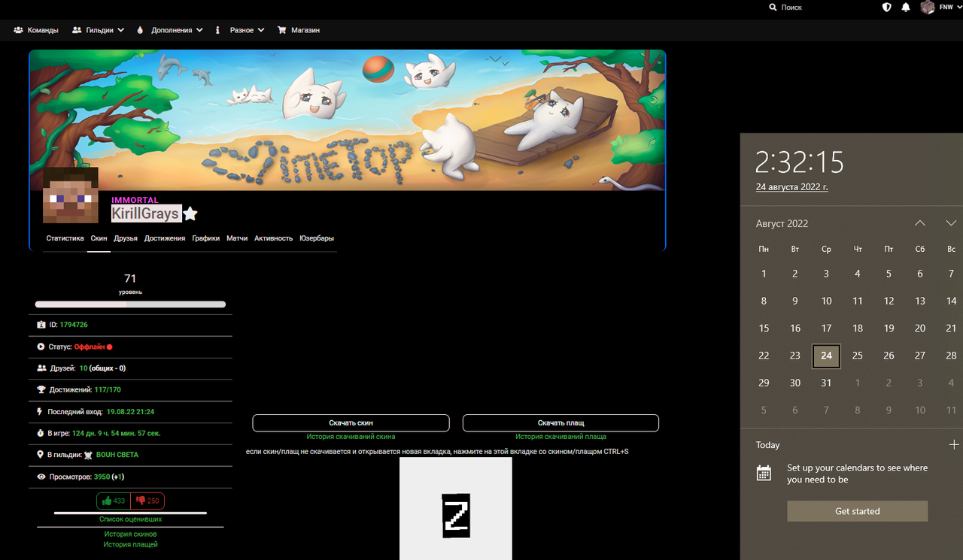Image resolution: width=963 pixels, height=560 pixels.
Task: Open the Достижения tab
Action: tap(165, 238)
